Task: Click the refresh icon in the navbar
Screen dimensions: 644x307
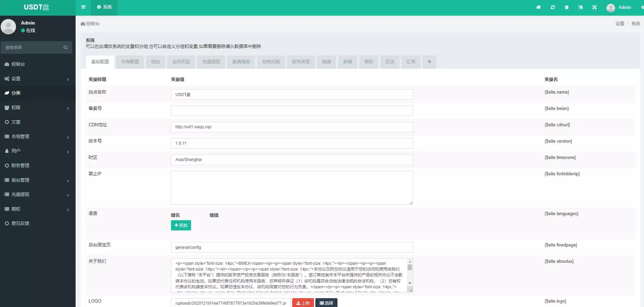Action: [x=553, y=7]
